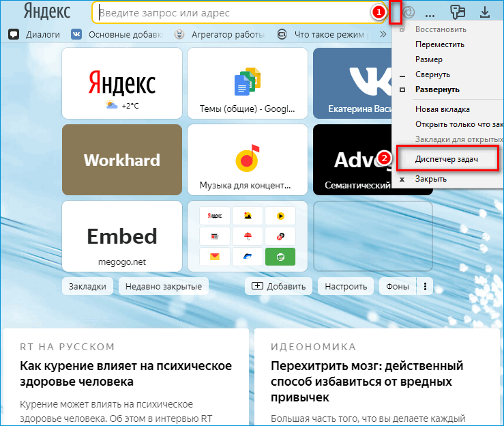
Task: Open the Yandex Mail envelope icon
Action: click(x=215, y=257)
